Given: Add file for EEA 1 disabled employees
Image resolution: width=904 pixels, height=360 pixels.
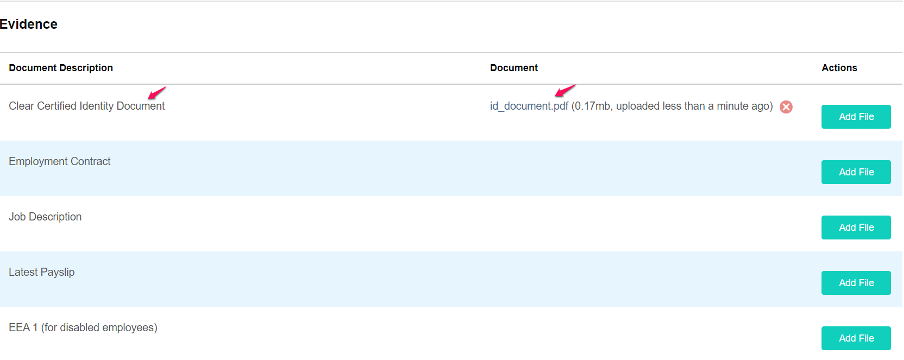Looking at the screenshot, I should coord(856,338).
